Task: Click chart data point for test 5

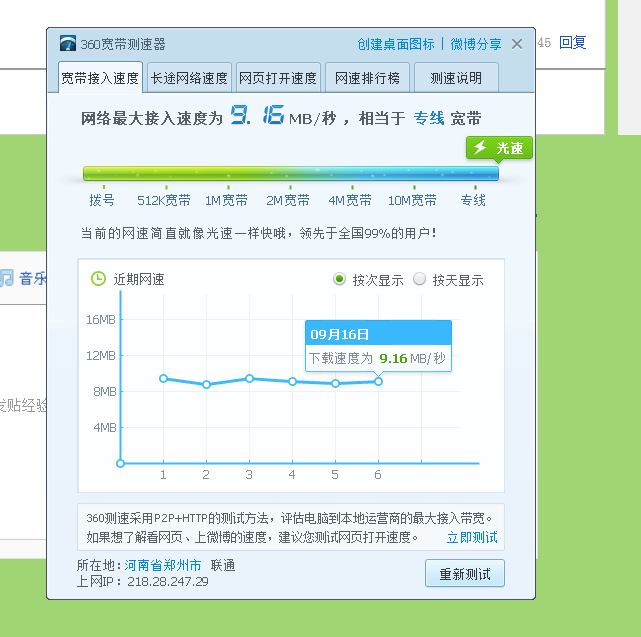Action: point(335,384)
